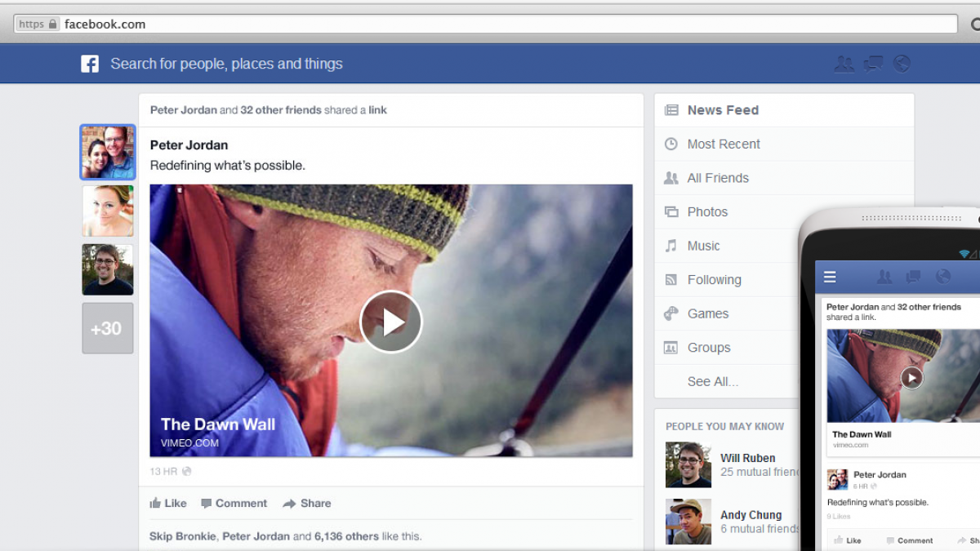Click the search for people field
This screenshot has height=551, width=980.
coord(226,64)
